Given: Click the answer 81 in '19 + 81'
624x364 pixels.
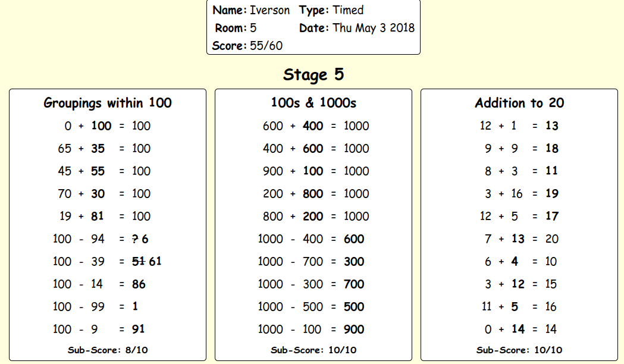Looking at the screenshot, I should (x=97, y=216).
